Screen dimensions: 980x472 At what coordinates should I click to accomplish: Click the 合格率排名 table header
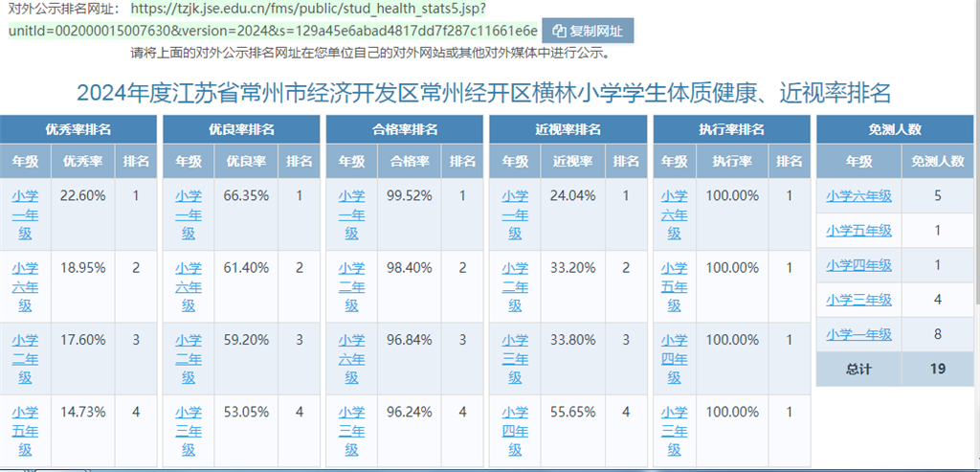coord(405,129)
